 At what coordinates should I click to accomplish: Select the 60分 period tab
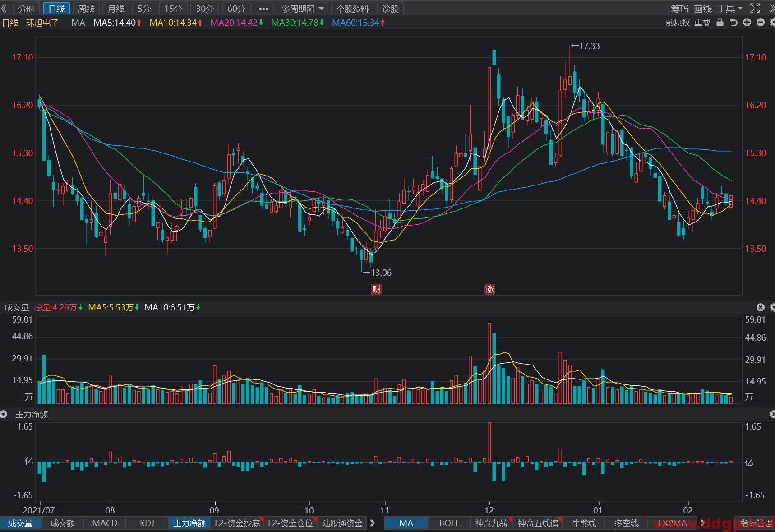pyautogui.click(x=236, y=9)
